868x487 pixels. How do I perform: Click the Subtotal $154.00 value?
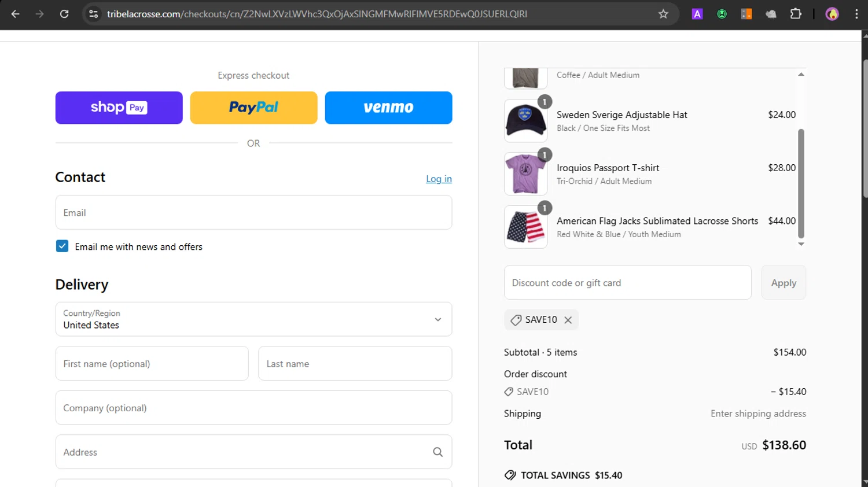790,352
